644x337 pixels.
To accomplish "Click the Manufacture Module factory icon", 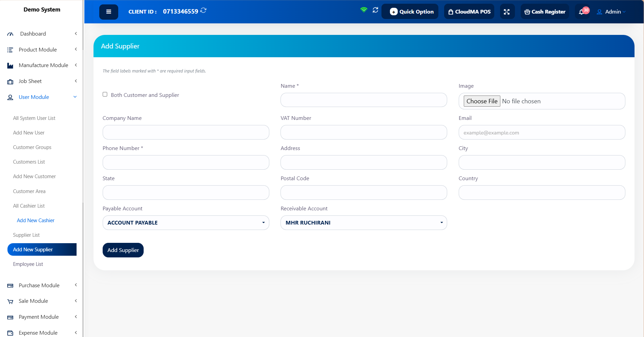I will (x=10, y=65).
